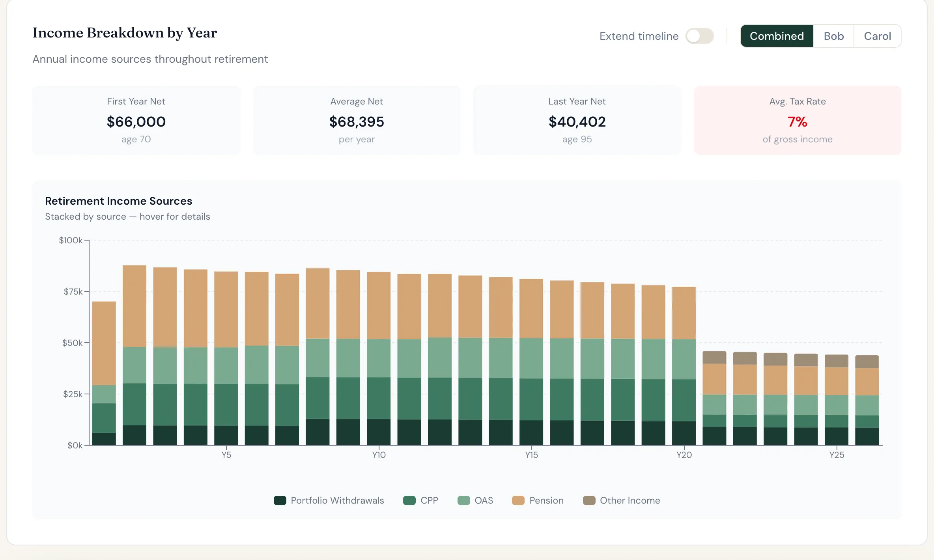Click the $50k axis label

[73, 343]
